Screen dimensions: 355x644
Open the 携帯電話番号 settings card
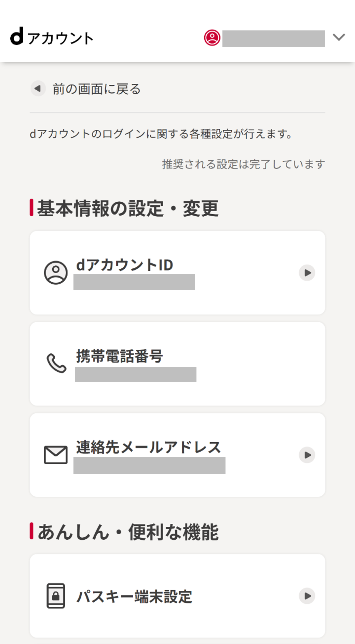pos(178,363)
